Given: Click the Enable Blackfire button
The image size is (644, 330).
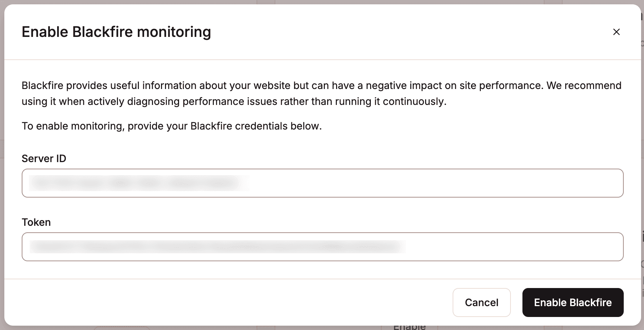Looking at the screenshot, I should [573, 302].
